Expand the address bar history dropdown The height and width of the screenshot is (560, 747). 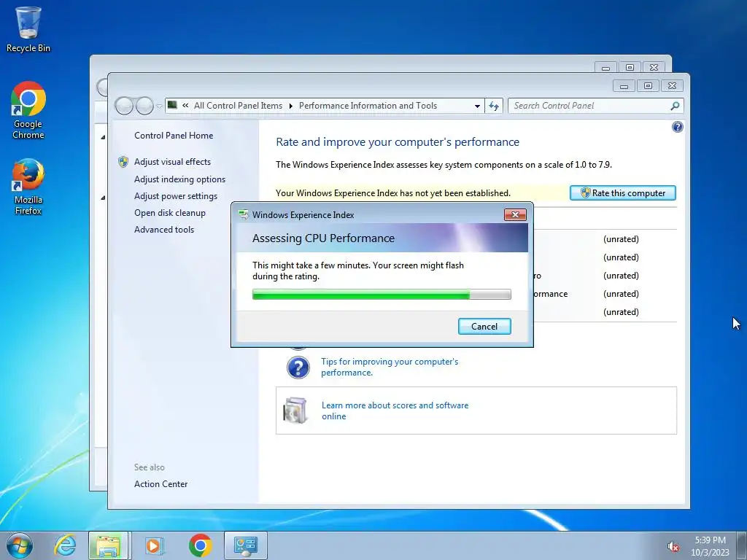(x=477, y=106)
